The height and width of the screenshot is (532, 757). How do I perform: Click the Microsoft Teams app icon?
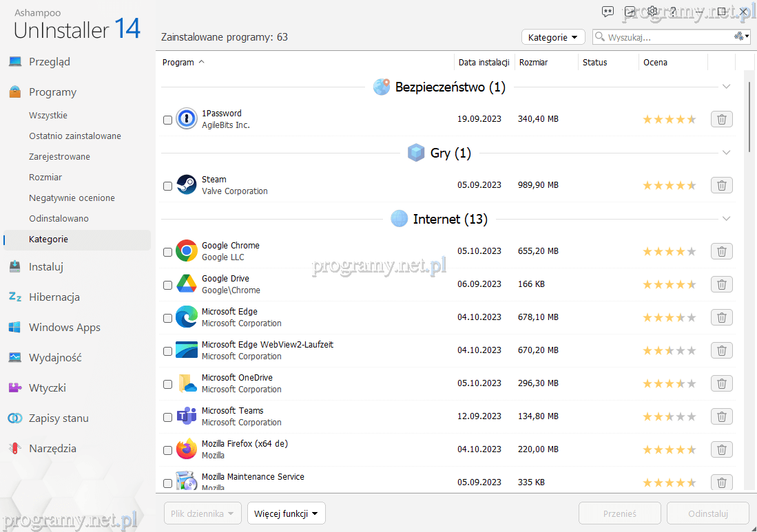pos(187,416)
